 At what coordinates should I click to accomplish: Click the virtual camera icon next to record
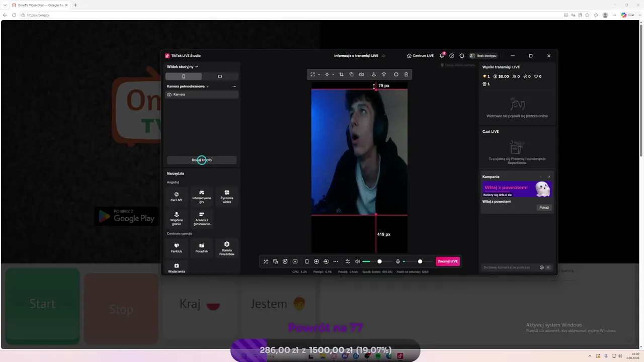tap(326, 261)
